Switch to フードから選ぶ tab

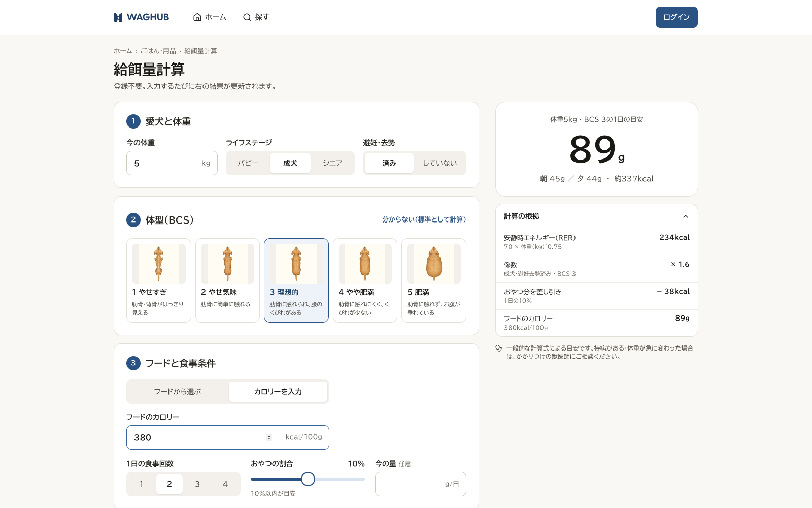178,392
